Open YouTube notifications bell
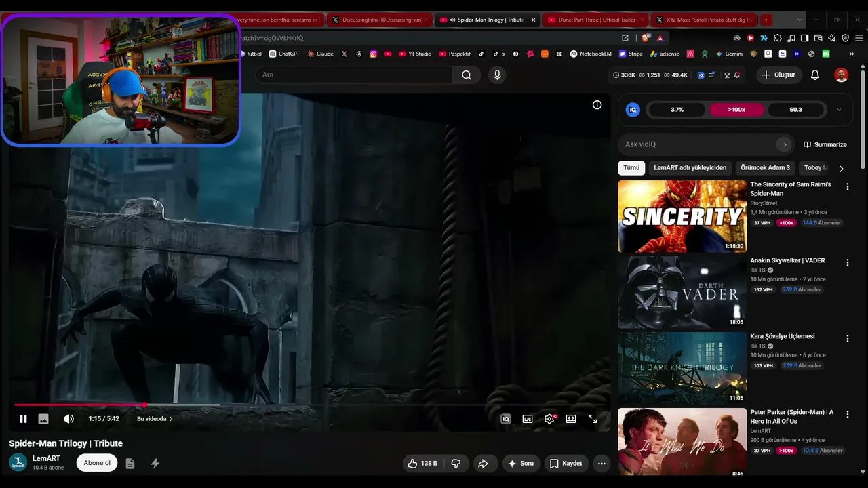Screen dimensions: 868x488 pos(815,75)
